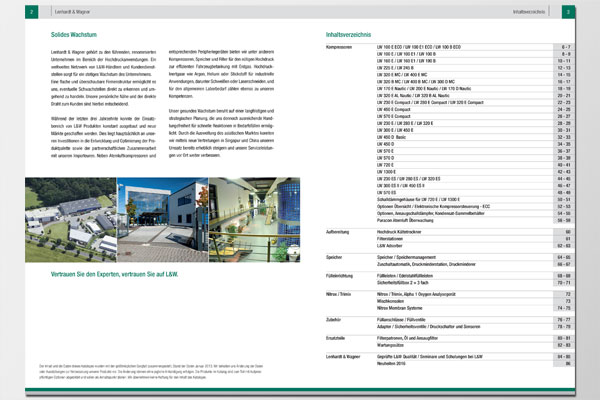Click the green page number 3 badge
The width and height of the screenshot is (600, 400).
pyautogui.click(x=566, y=13)
